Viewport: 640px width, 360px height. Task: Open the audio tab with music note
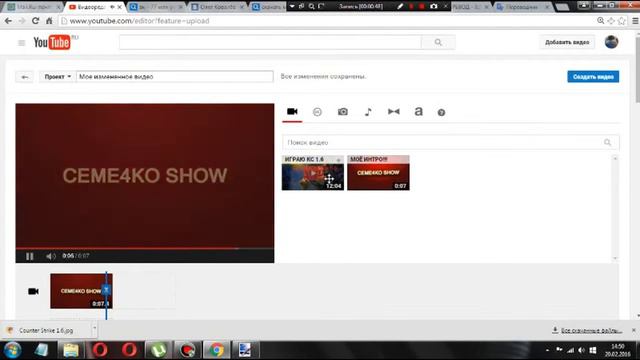pos(368,112)
